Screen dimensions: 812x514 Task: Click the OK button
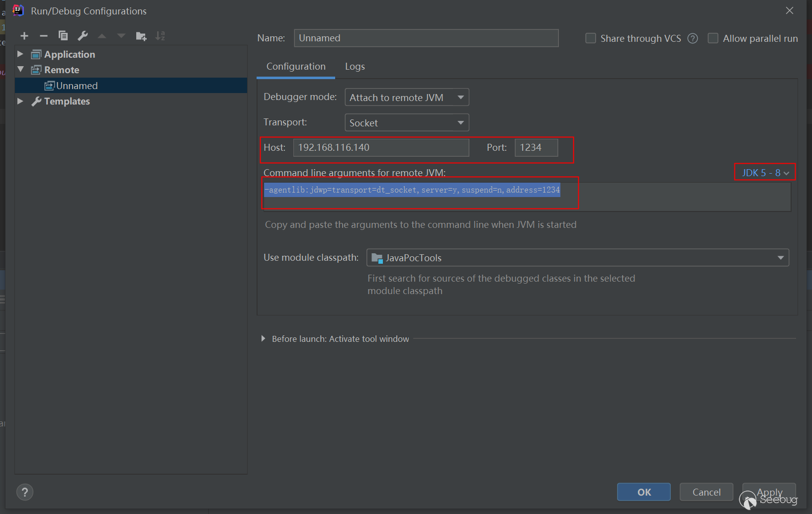click(643, 492)
